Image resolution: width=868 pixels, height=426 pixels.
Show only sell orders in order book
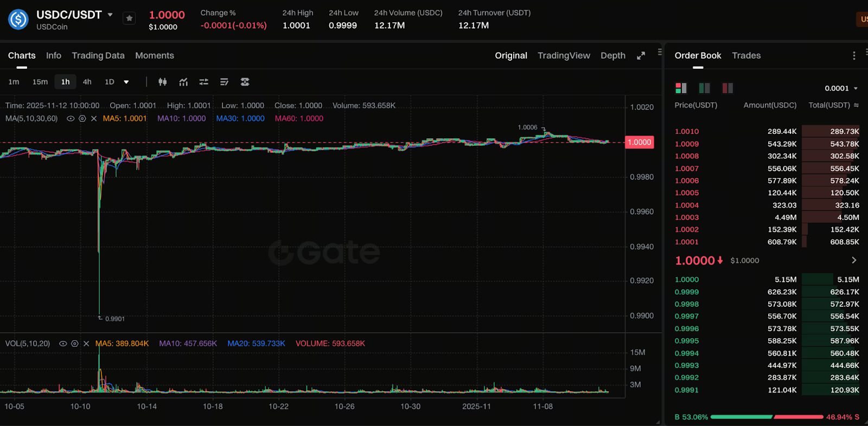pyautogui.click(x=727, y=88)
